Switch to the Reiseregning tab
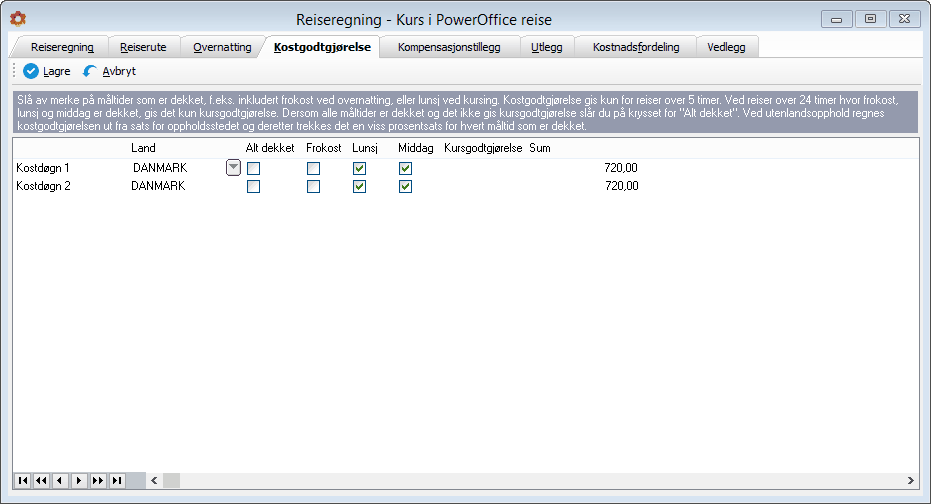Image resolution: width=931 pixels, height=504 pixels. 62,47
